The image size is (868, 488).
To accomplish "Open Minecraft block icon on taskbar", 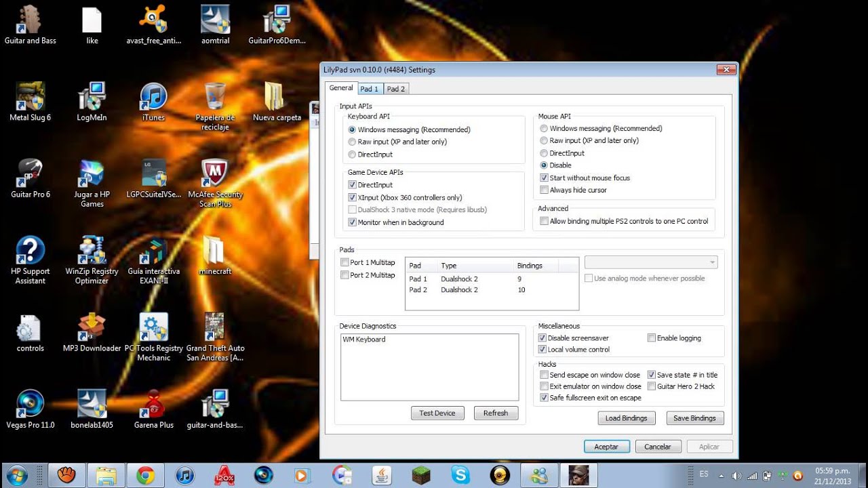I will [421, 475].
